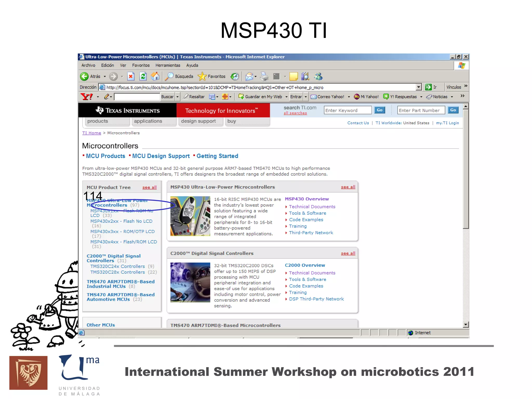Image resolution: width=532 pixels, height=399 pixels.
Task: Go to the Home page icon
Action: 155,76
